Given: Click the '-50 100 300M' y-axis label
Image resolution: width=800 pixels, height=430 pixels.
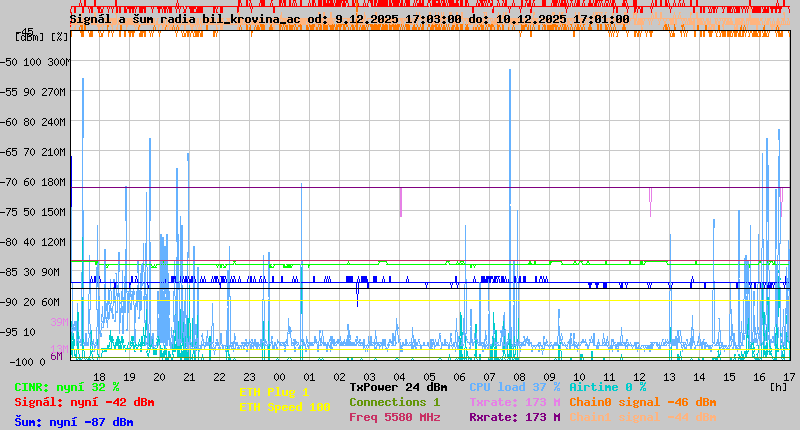Looking at the screenshot, I should click(x=34, y=62).
